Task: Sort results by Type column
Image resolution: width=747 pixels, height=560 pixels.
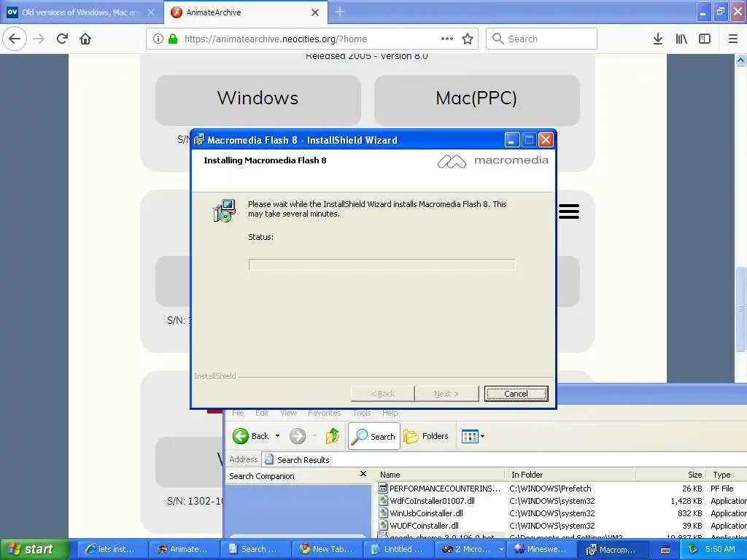Action: (x=727, y=475)
